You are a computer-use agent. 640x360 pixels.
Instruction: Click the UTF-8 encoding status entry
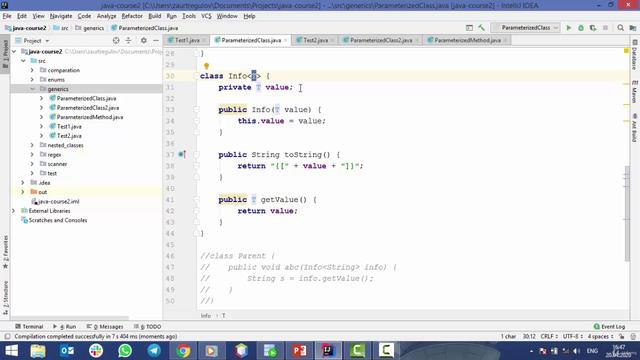coord(573,337)
